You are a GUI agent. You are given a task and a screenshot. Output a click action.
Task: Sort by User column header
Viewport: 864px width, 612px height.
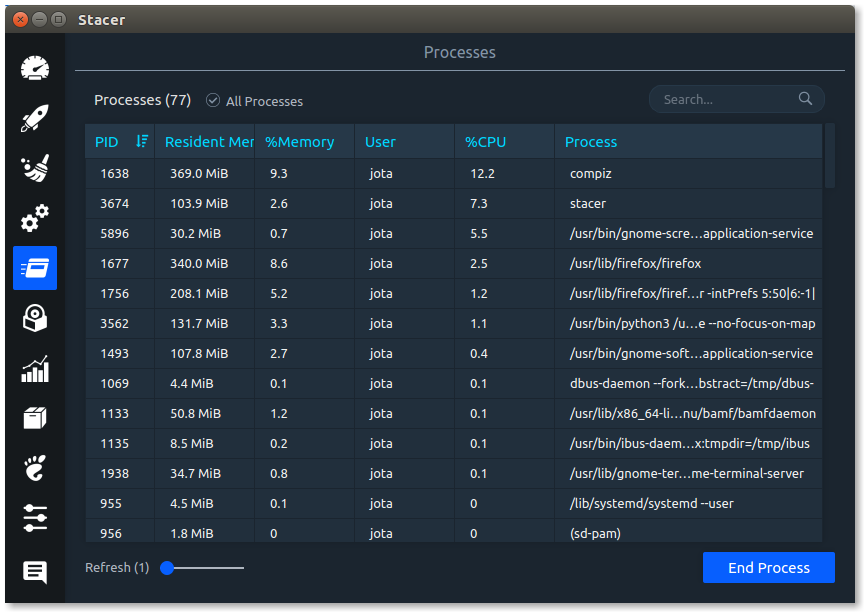click(x=404, y=142)
